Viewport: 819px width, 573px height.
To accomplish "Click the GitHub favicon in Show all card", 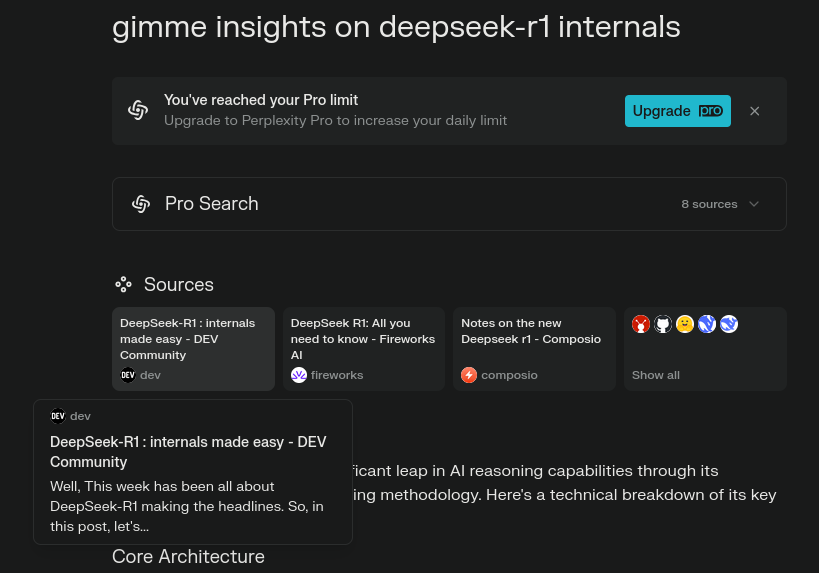I will pos(663,324).
